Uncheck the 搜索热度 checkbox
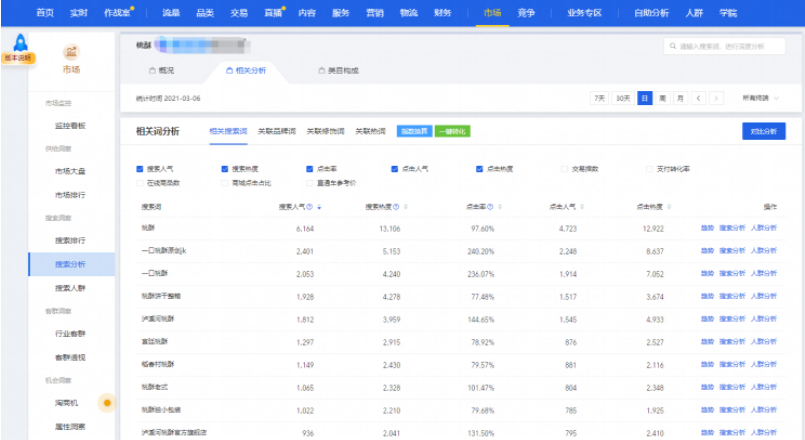The width and height of the screenshot is (805, 440). 224,169
